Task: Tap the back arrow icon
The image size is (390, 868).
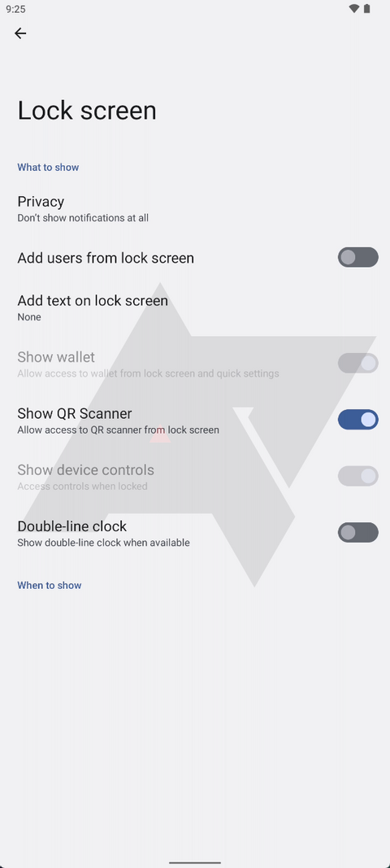Action: (x=20, y=33)
